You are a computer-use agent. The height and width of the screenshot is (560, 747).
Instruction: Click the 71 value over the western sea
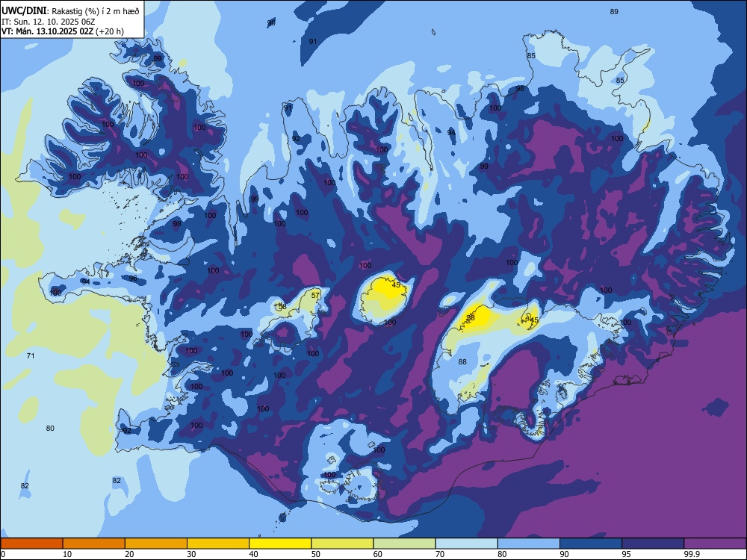coord(31,355)
